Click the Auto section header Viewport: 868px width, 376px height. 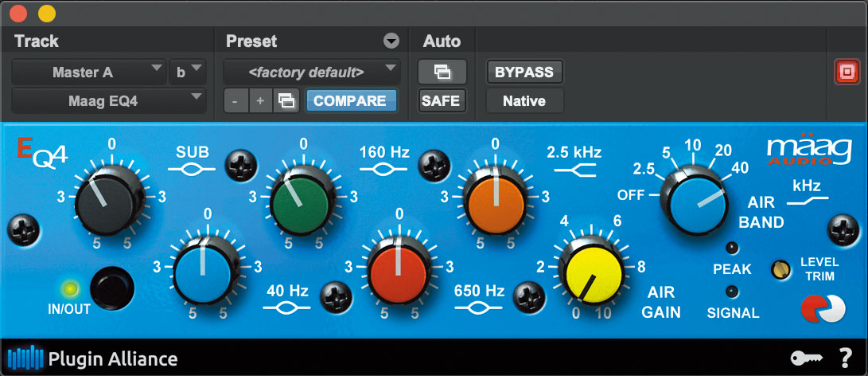pyautogui.click(x=442, y=41)
